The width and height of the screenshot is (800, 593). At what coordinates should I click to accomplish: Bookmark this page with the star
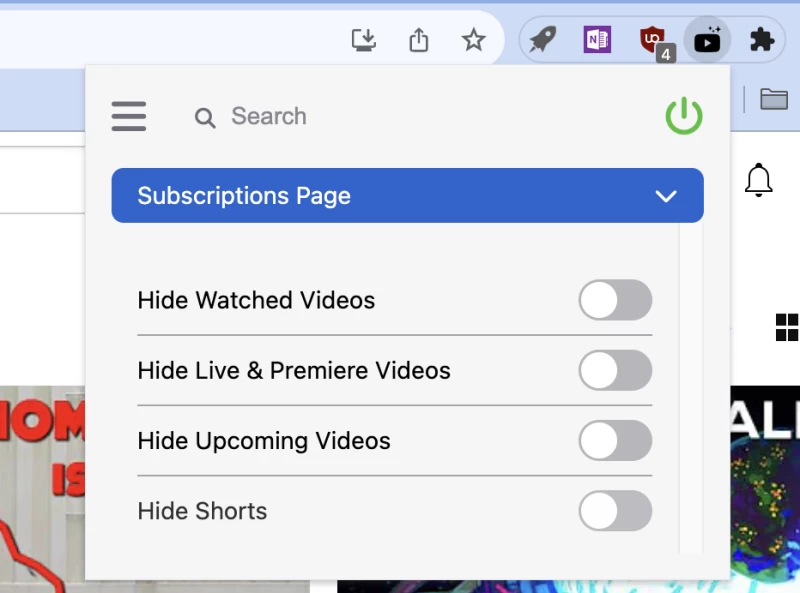pyautogui.click(x=473, y=40)
